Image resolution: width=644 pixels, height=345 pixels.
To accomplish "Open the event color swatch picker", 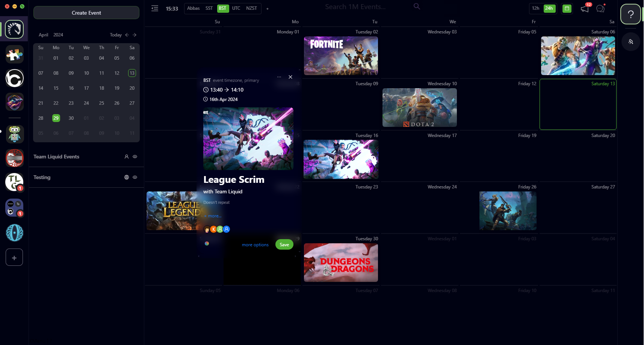I will click(x=207, y=243).
